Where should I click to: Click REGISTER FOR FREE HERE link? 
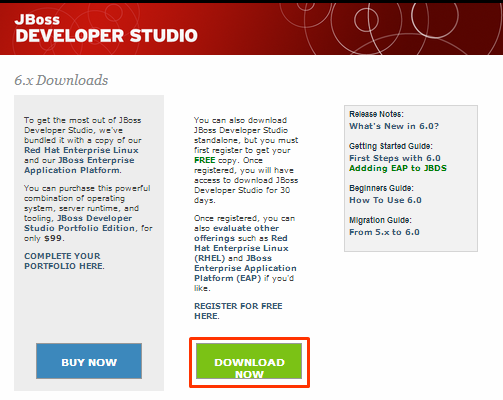tap(238, 311)
